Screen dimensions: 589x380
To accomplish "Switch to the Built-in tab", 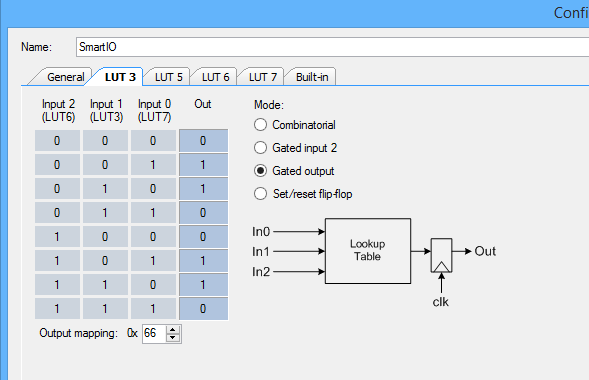I will tap(312, 77).
